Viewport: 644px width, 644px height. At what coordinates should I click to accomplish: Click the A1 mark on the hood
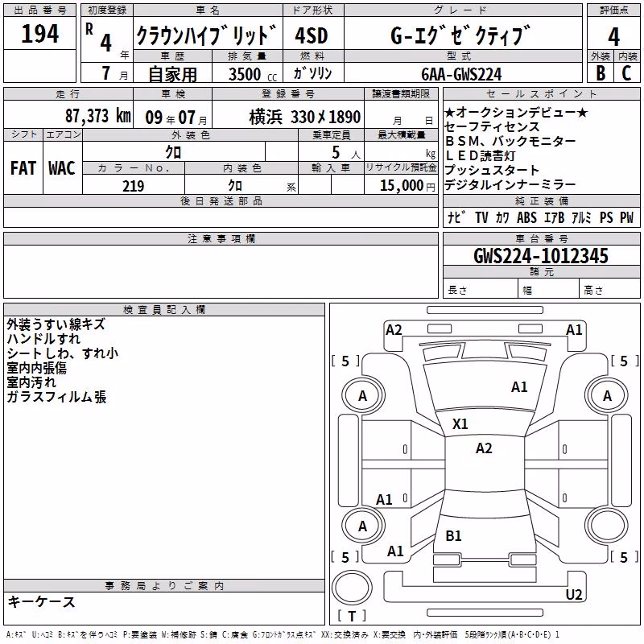[x=519, y=387]
